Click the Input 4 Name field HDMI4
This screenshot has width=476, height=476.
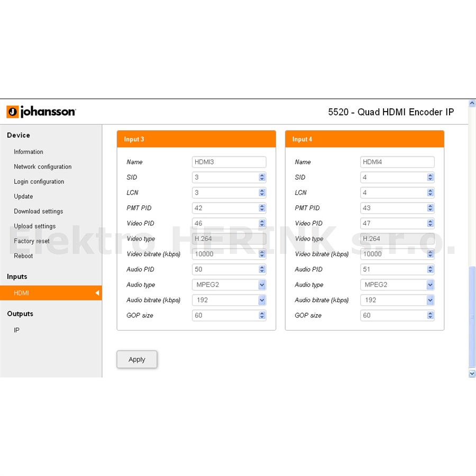397,162
